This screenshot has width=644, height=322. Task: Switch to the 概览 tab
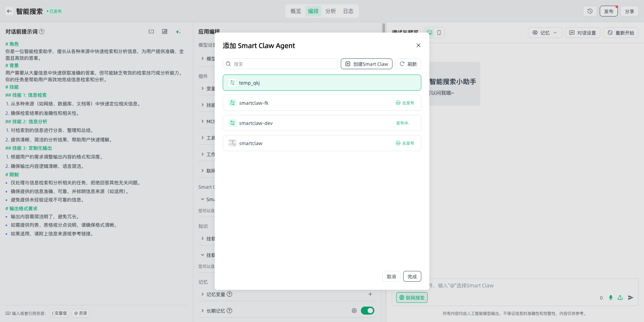tap(296, 11)
